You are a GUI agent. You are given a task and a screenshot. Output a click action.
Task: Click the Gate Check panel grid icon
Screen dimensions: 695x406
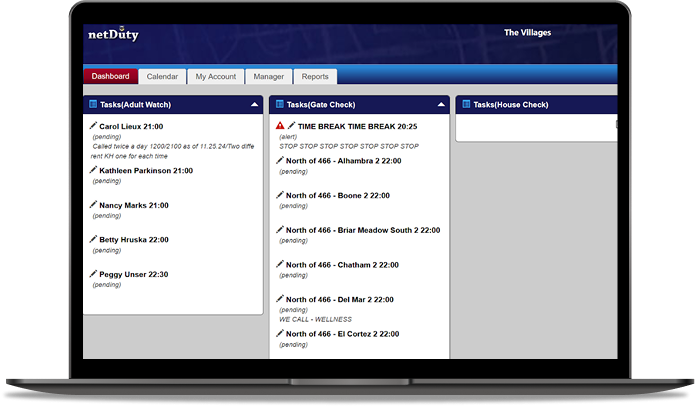tap(280, 104)
